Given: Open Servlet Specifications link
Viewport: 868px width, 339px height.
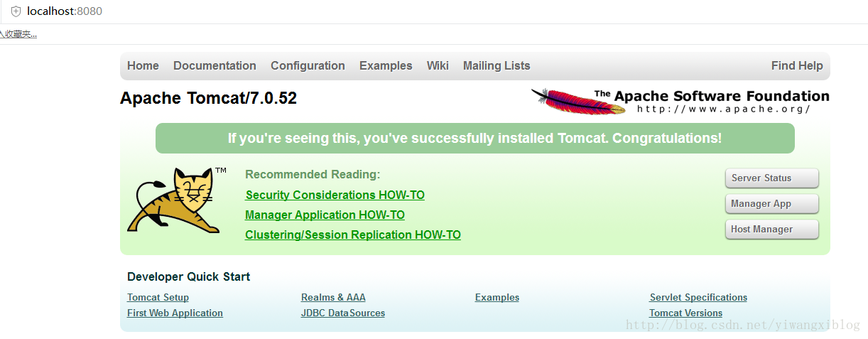Looking at the screenshot, I should [x=698, y=297].
